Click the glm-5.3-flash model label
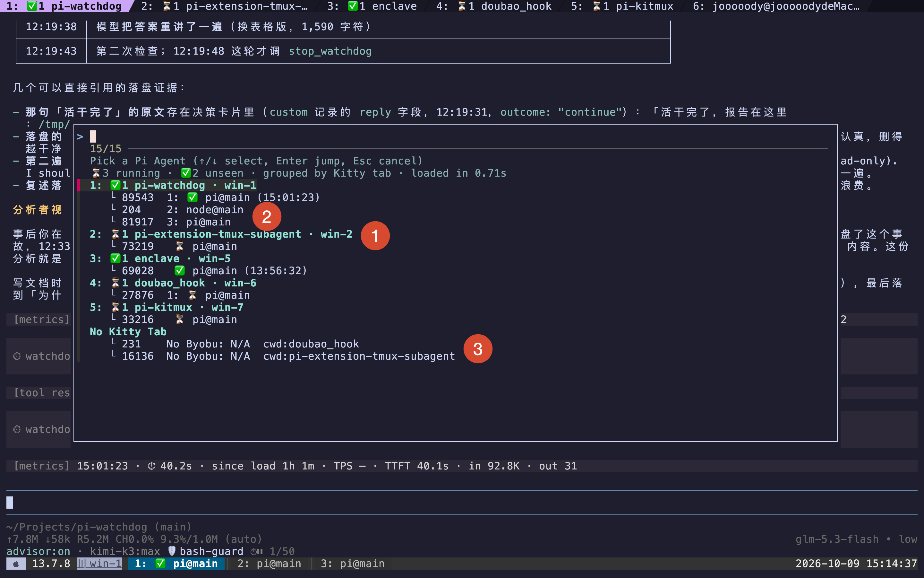Screen dimensions: 924x578 837,539
